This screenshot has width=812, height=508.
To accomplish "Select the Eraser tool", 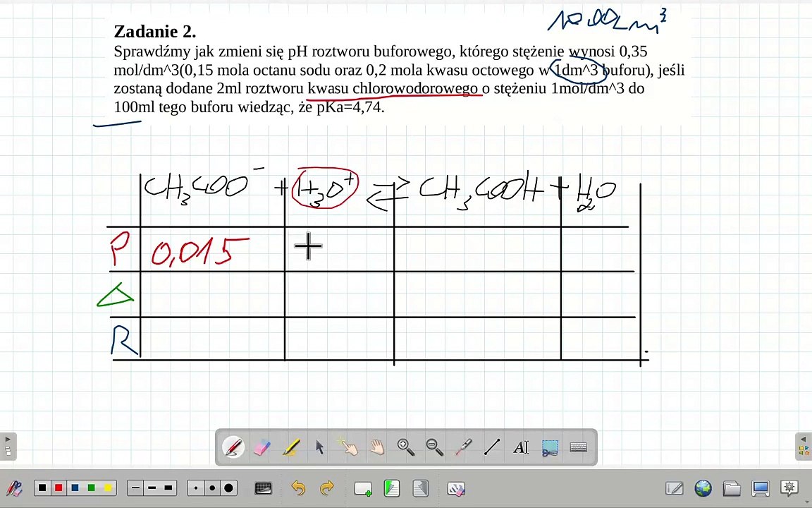I will [x=262, y=447].
